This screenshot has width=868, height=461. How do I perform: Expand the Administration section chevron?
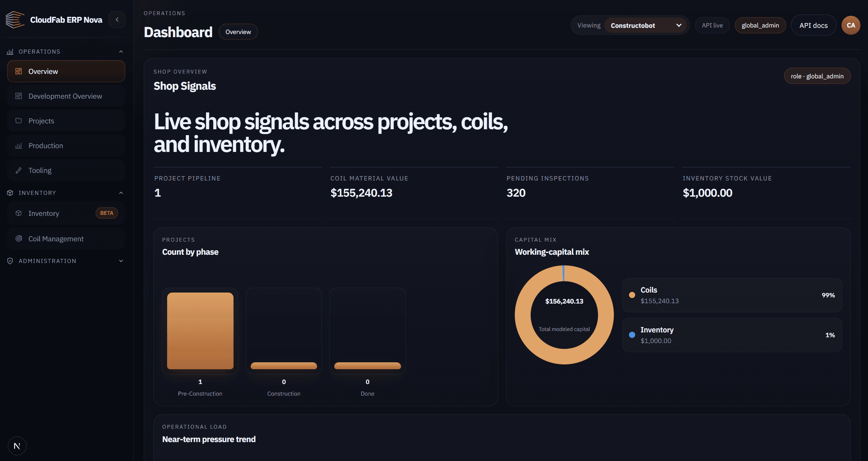(121, 261)
